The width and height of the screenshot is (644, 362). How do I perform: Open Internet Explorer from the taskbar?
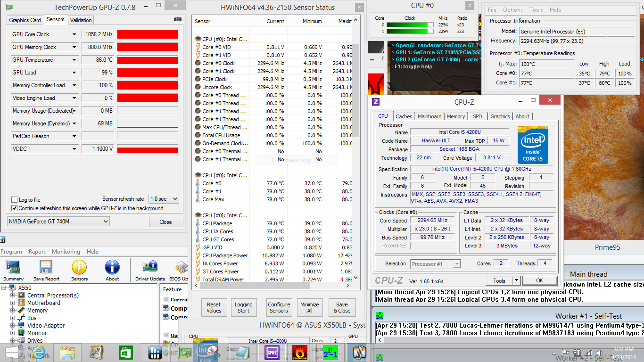39,352
